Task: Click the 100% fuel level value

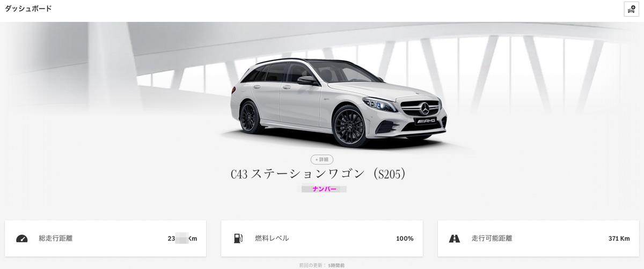Action: click(405, 238)
